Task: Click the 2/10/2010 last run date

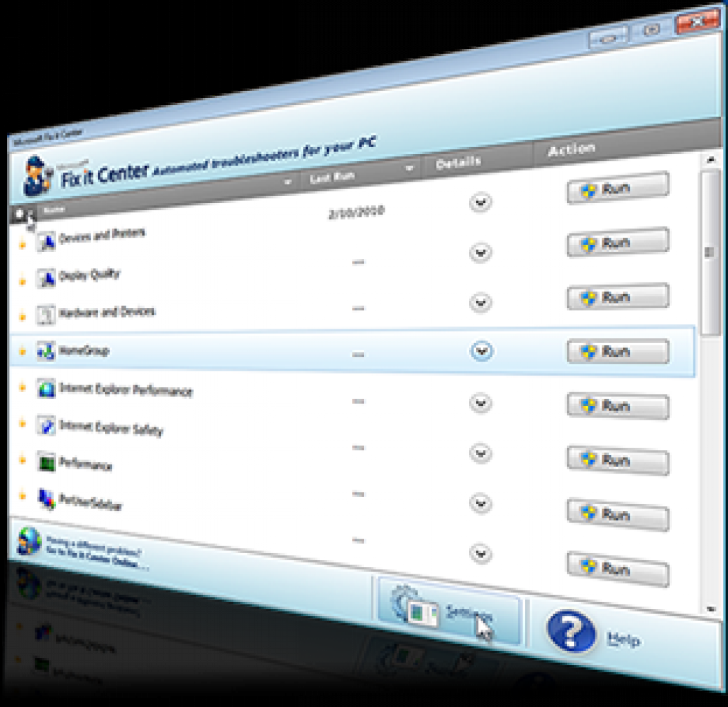Action: point(356,212)
